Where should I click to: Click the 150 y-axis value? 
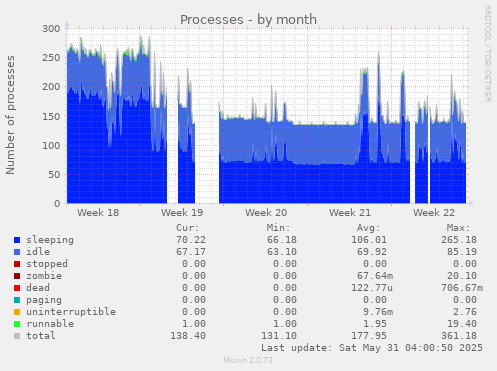click(x=51, y=116)
